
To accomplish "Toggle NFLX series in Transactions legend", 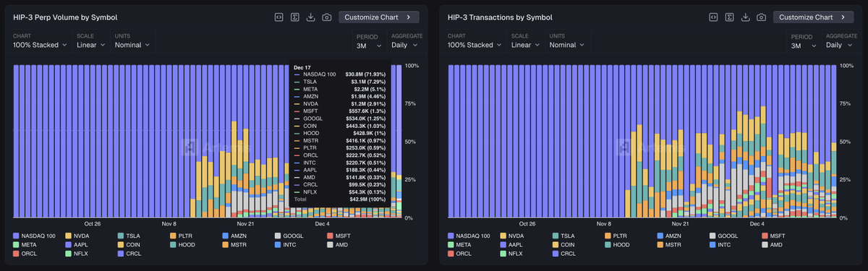I will click(x=511, y=254).
